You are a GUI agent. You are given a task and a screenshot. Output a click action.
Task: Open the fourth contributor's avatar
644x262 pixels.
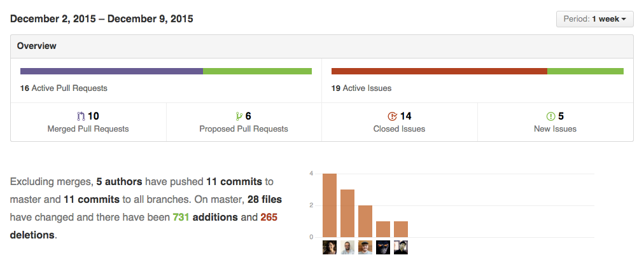click(x=383, y=247)
